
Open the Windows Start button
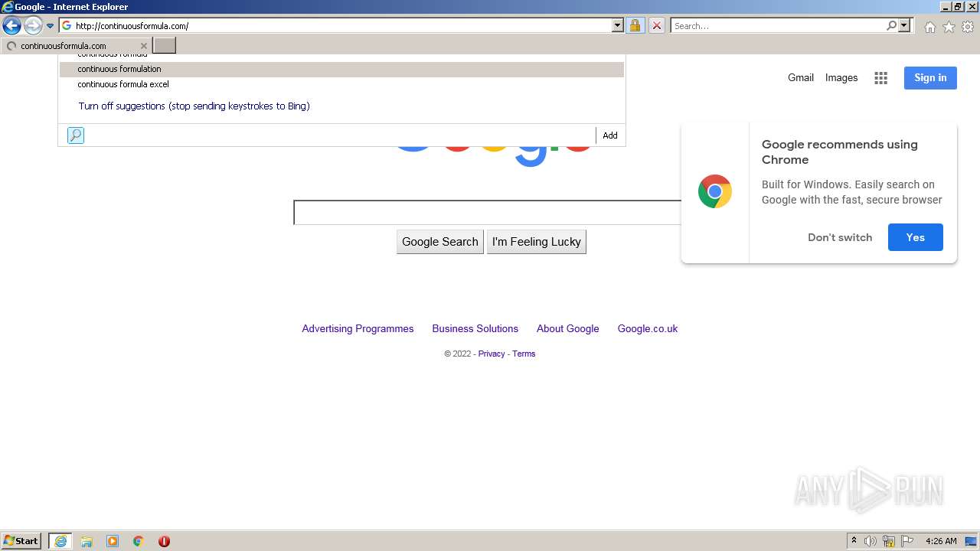(21, 541)
